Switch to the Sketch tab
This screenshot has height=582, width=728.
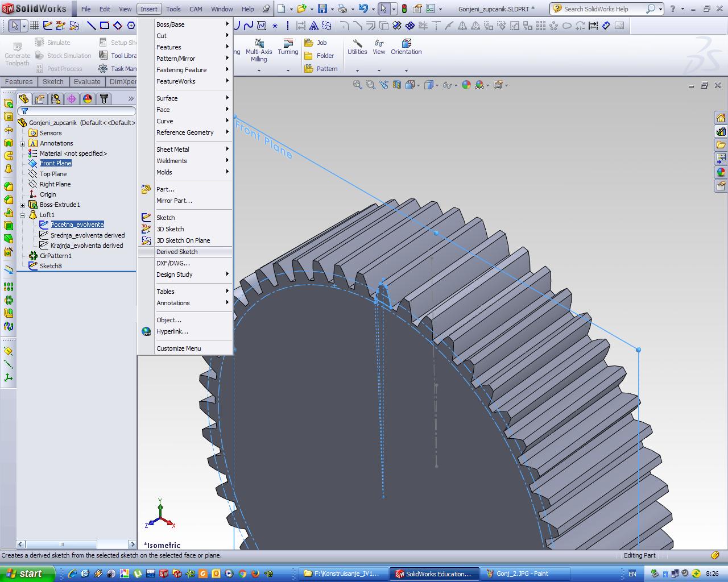pyautogui.click(x=53, y=82)
